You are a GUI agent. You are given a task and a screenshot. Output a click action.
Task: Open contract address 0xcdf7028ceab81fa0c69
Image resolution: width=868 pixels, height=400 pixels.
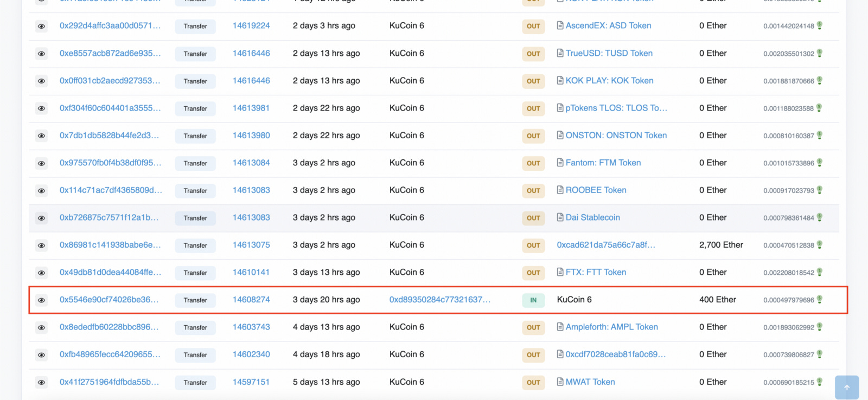coord(616,354)
